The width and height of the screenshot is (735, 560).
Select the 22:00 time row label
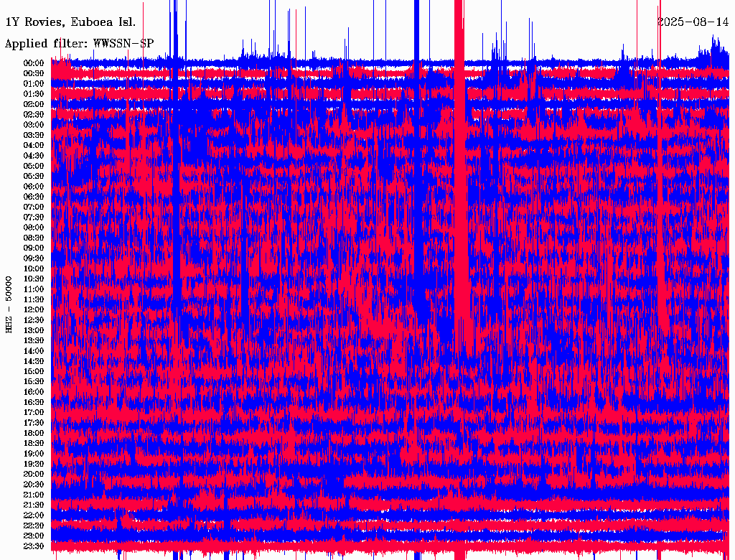click(x=34, y=515)
